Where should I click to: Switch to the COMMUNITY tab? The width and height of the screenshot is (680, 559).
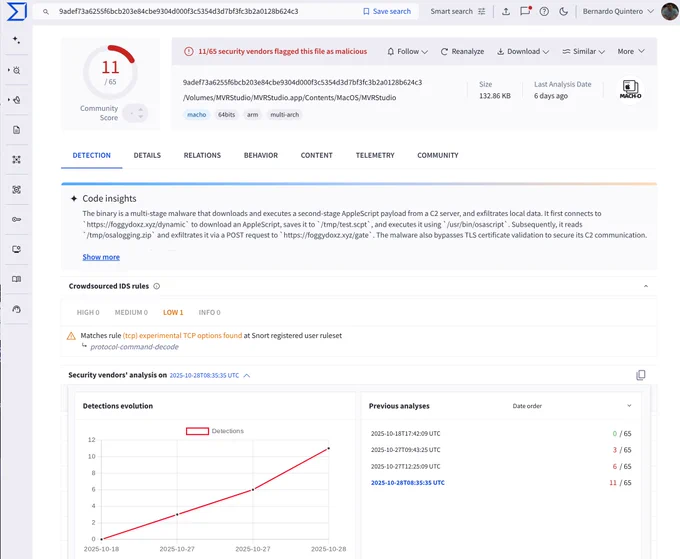[438, 155]
